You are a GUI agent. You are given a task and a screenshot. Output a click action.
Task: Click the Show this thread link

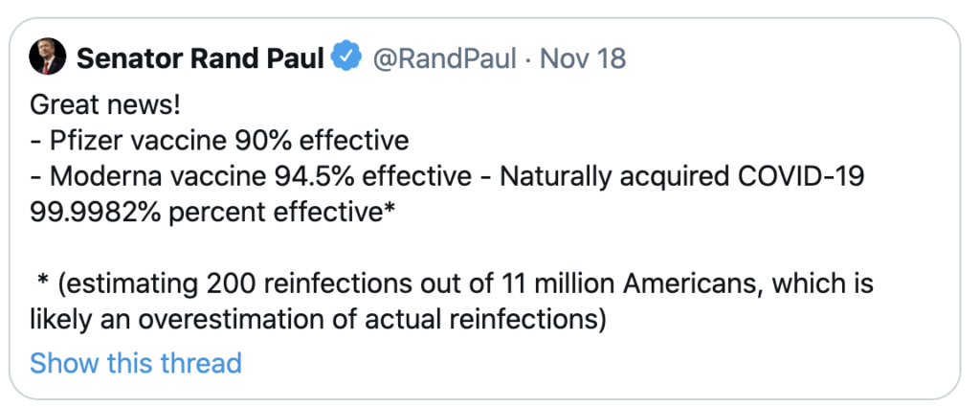pyautogui.click(x=136, y=363)
